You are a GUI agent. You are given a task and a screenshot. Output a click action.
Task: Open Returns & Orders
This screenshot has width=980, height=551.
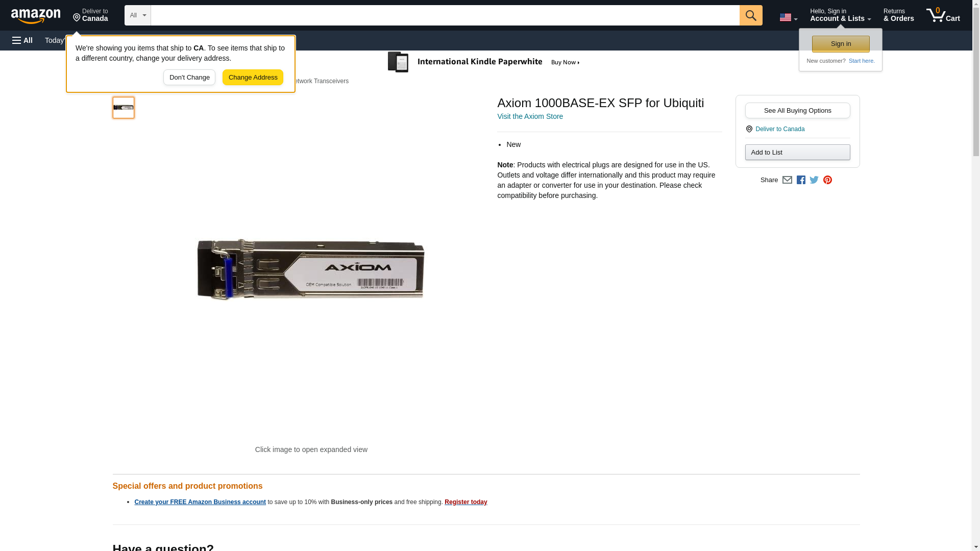(898, 15)
